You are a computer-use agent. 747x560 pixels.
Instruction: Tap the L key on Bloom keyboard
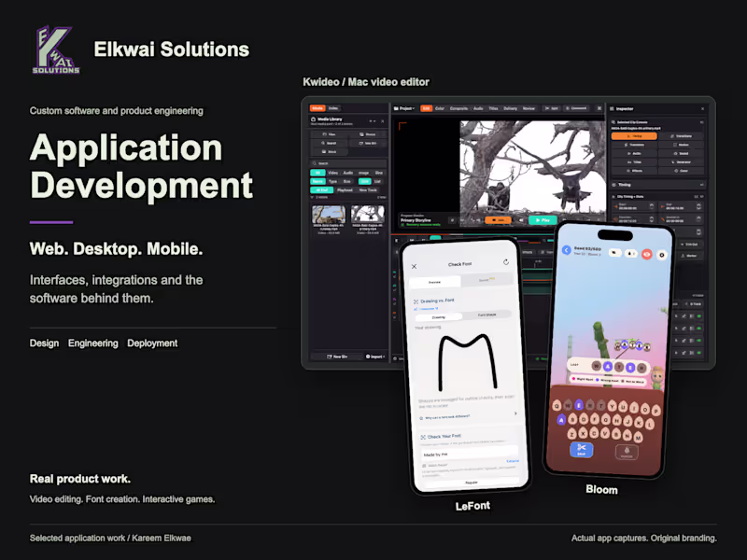coord(650,424)
